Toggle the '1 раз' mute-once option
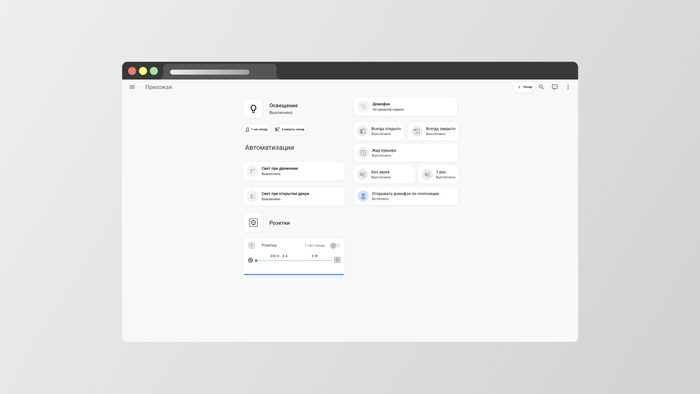 click(438, 174)
